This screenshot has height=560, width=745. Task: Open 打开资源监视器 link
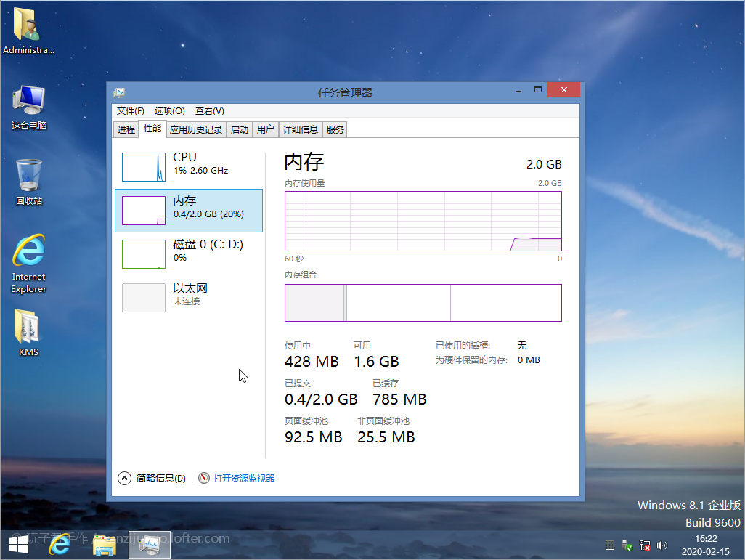(243, 478)
